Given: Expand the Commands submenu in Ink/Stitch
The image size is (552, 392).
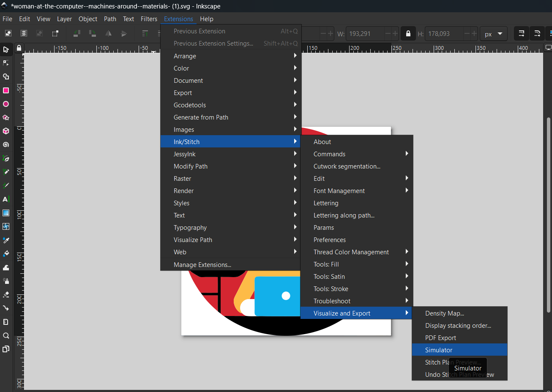Looking at the screenshot, I should [x=356, y=154].
